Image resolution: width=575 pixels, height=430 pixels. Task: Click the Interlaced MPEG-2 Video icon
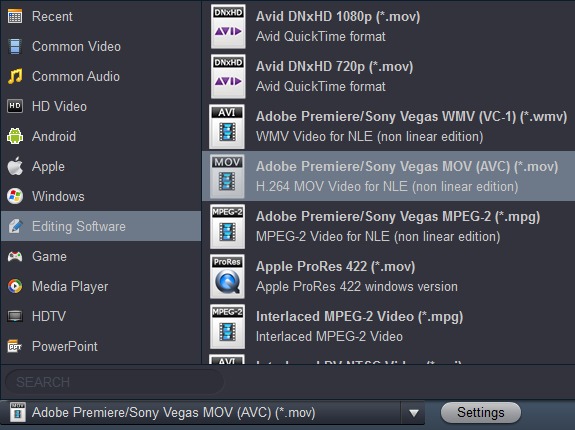(x=227, y=326)
